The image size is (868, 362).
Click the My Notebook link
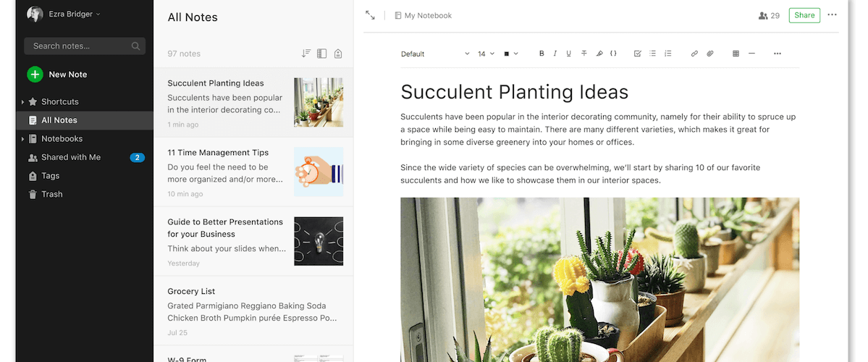[428, 15]
